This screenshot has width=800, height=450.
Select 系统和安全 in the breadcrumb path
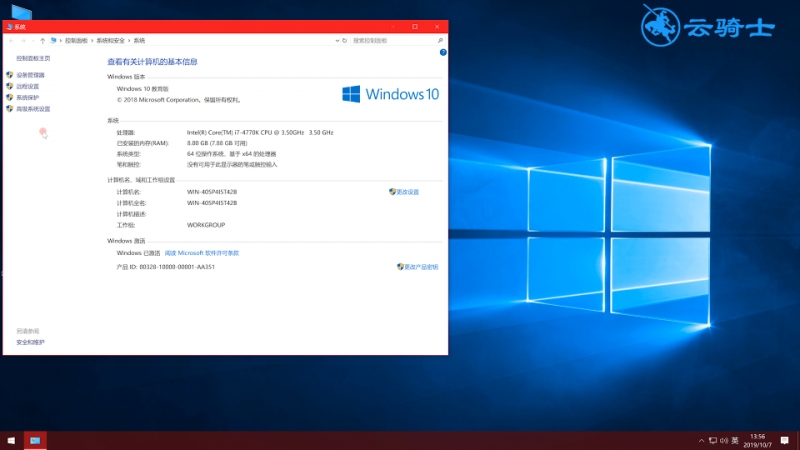[x=110, y=40]
